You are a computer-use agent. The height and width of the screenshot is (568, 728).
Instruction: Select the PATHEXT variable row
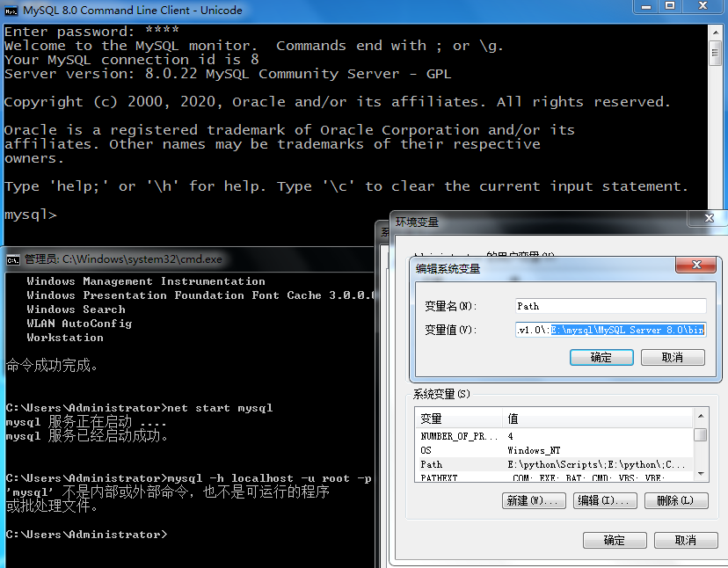[x=555, y=477]
